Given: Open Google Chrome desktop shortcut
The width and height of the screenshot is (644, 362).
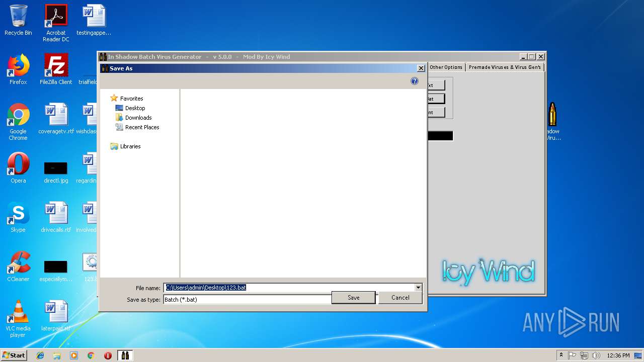Looking at the screenshot, I should [18, 122].
